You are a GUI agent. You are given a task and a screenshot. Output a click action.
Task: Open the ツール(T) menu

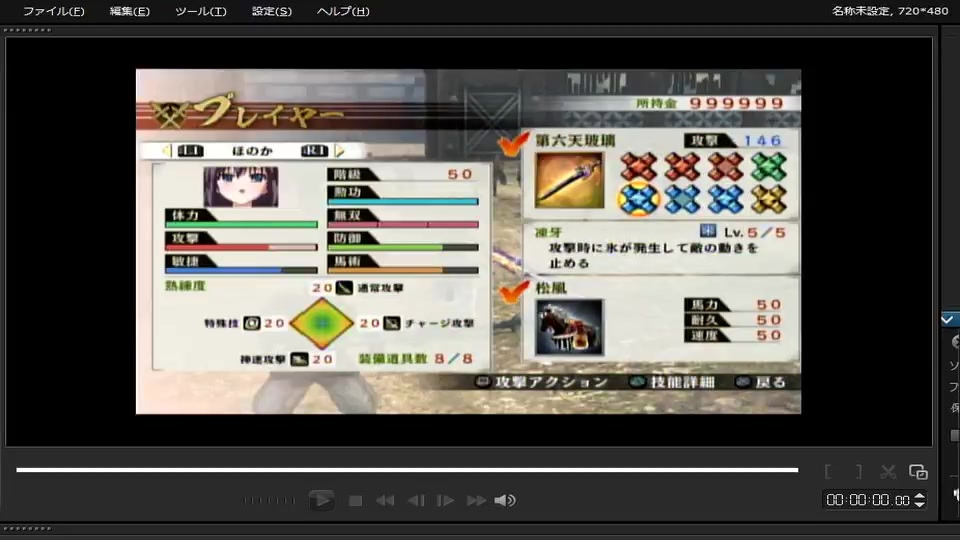[200, 11]
